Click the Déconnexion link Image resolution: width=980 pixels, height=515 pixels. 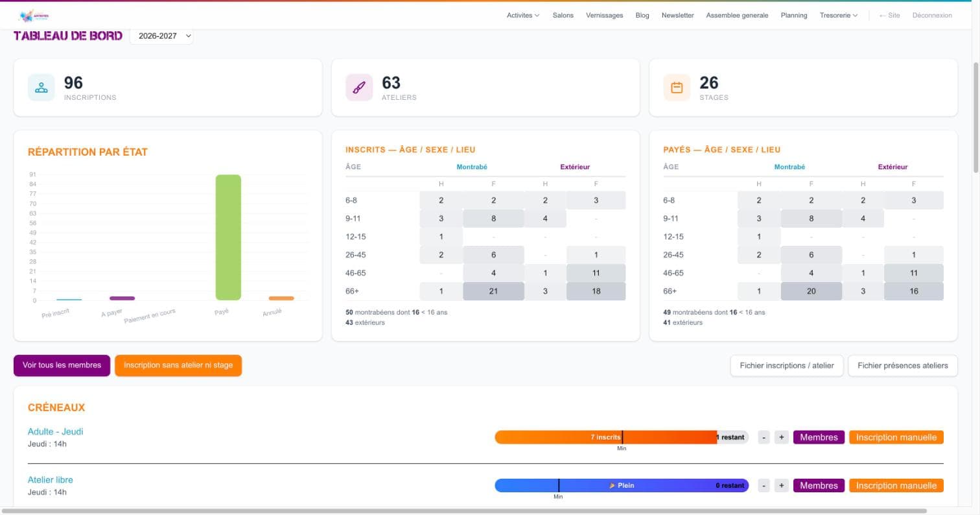[932, 16]
